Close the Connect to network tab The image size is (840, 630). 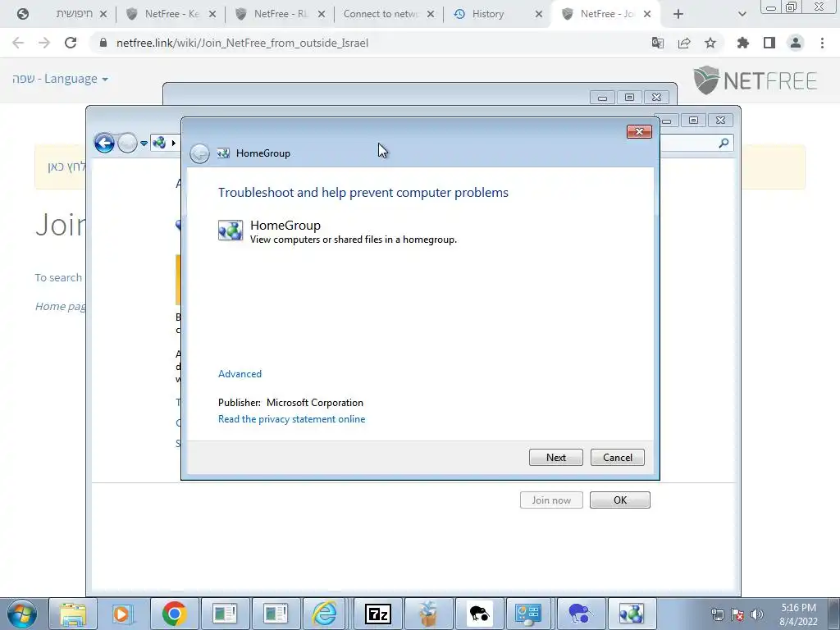(x=431, y=14)
